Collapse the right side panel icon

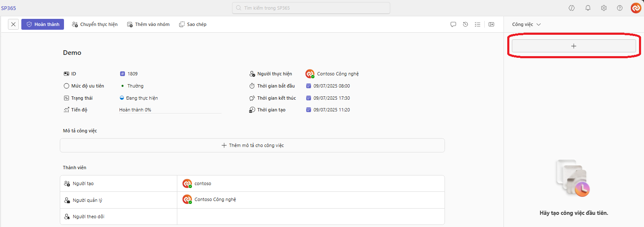tap(491, 24)
